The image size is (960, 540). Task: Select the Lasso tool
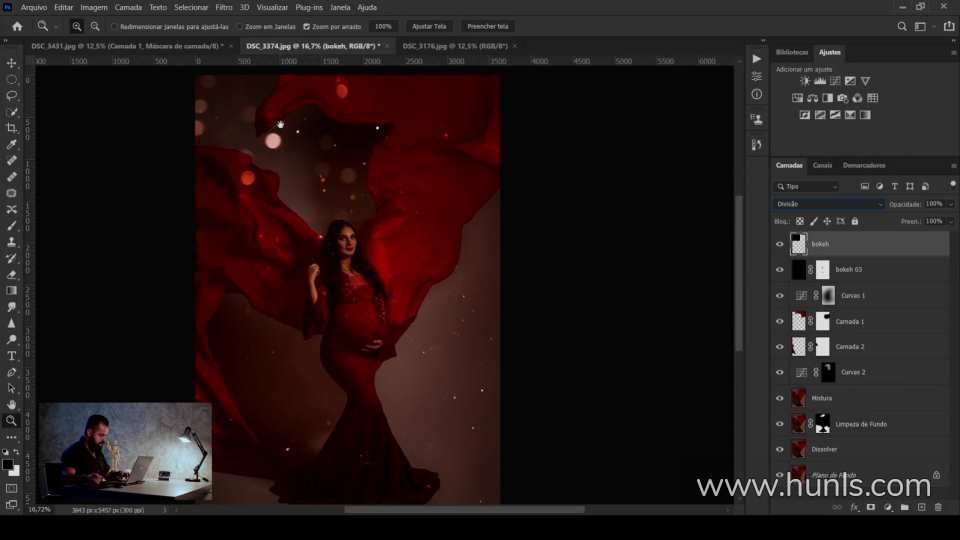[12, 95]
